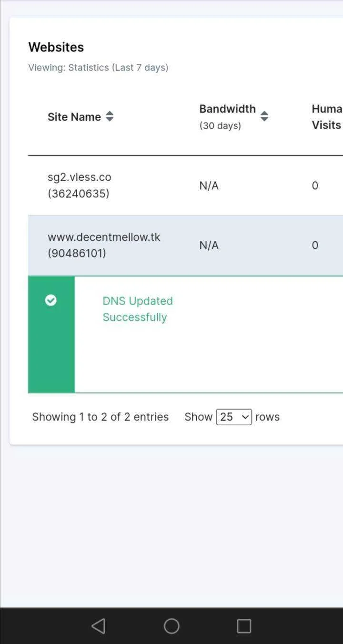Click the Showing 1 to 2 entries text

tap(101, 417)
